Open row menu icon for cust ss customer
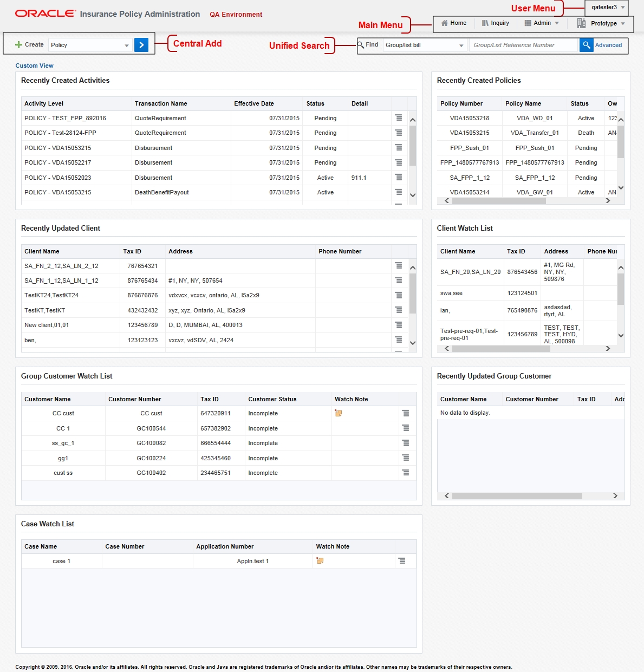 coord(405,473)
